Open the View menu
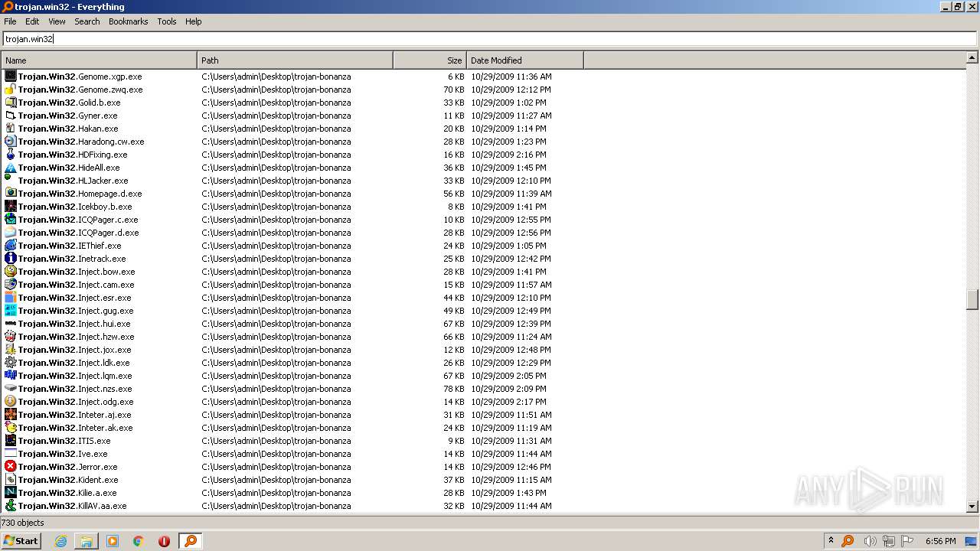This screenshot has width=980, height=551. coord(57,21)
